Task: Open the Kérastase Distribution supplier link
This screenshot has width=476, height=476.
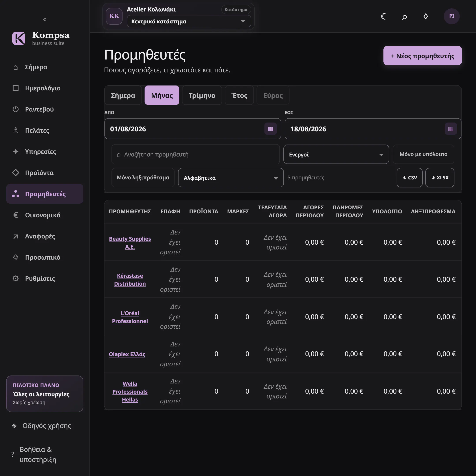Action: click(130, 280)
